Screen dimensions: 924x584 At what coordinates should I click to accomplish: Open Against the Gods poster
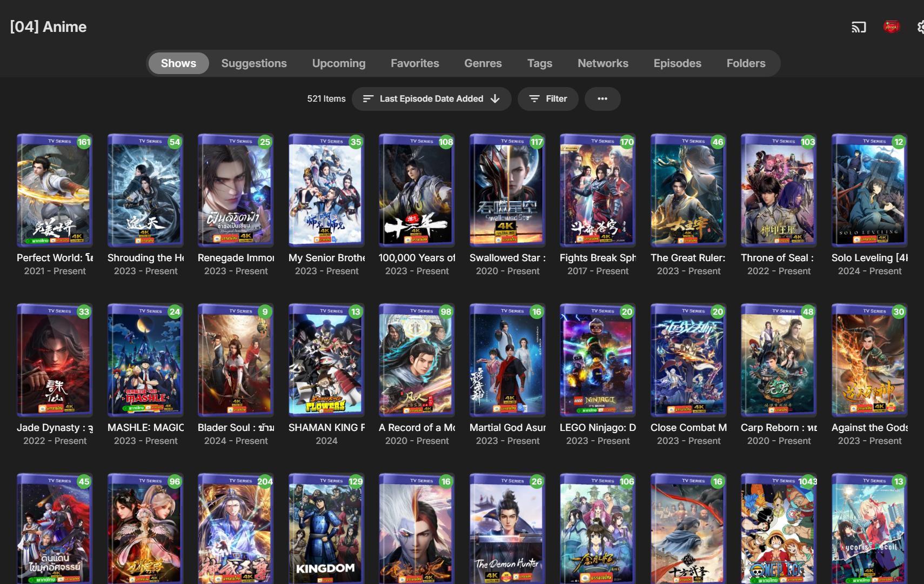point(869,360)
